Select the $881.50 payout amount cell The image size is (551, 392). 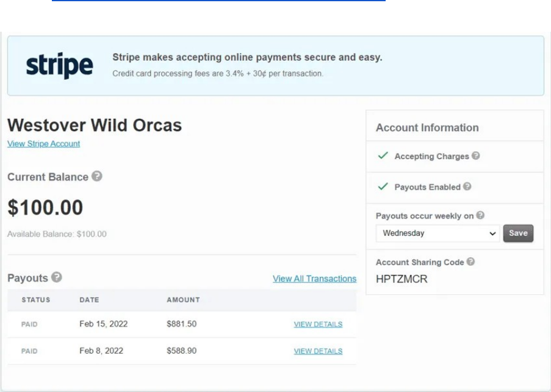pyautogui.click(x=181, y=324)
